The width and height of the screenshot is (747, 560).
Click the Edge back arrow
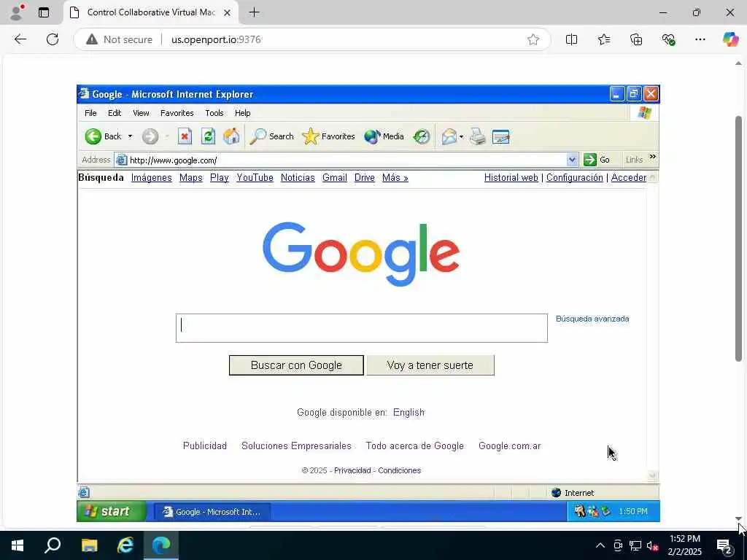click(x=20, y=39)
